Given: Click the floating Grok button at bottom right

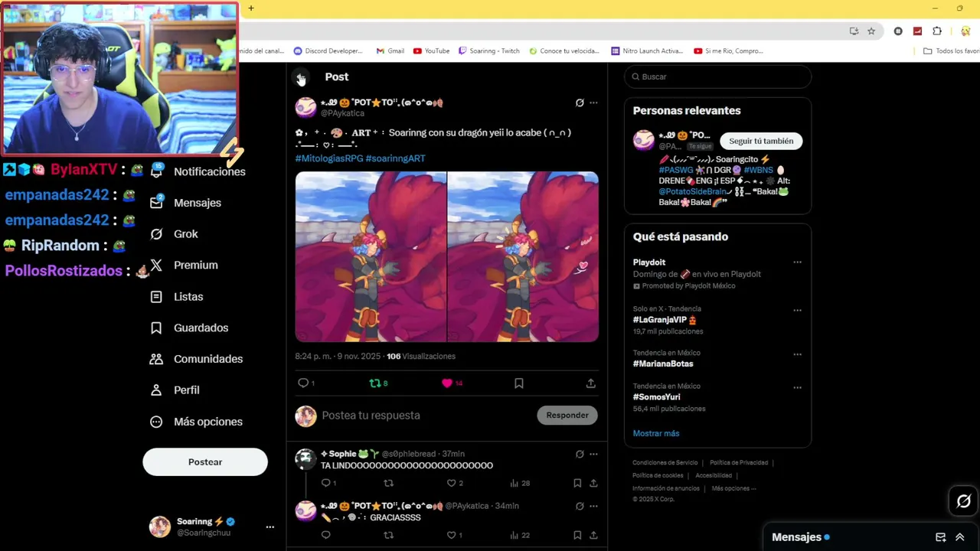Looking at the screenshot, I should click(963, 501).
